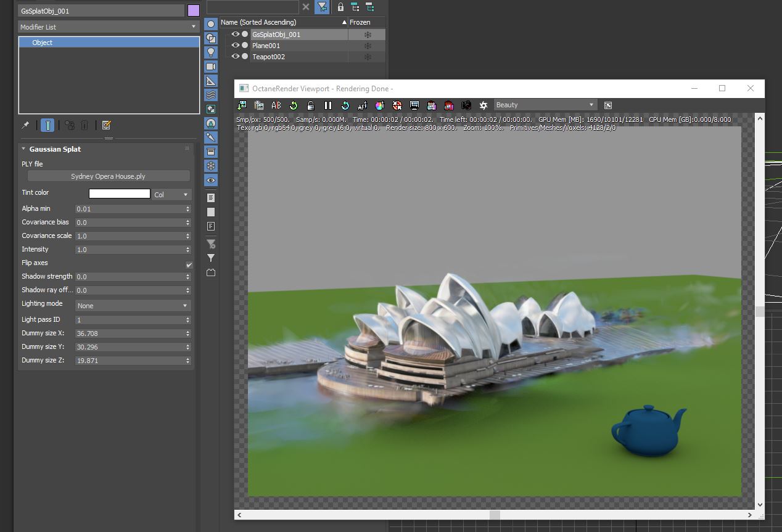Pause rendering in OctaneRender Viewport toolbar
This screenshot has width=782, height=532.
pos(328,105)
